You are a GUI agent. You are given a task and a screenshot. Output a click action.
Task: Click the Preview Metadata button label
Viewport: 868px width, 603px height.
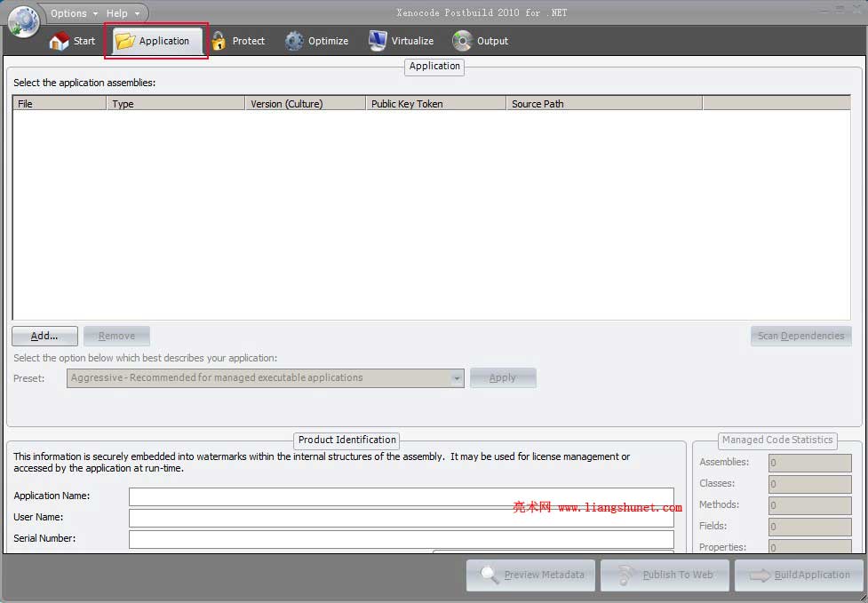[x=544, y=575]
